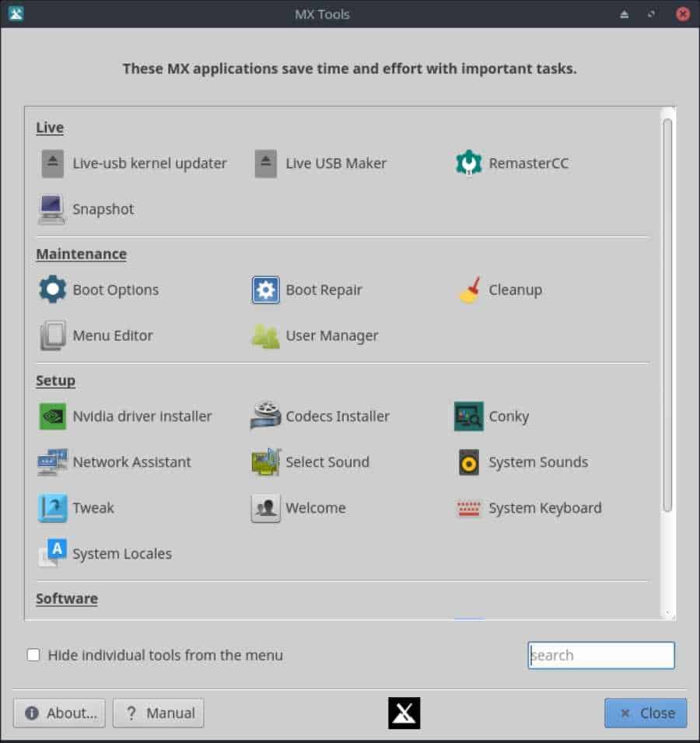Open Boot Repair icon
This screenshot has height=743, width=700.
(x=266, y=289)
